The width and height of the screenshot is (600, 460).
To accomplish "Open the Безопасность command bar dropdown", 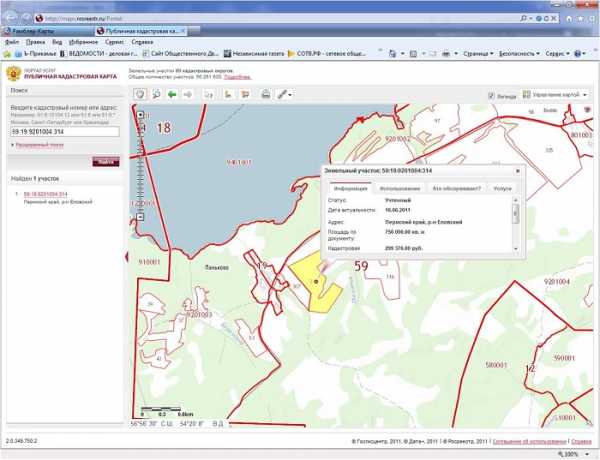I will (x=519, y=54).
